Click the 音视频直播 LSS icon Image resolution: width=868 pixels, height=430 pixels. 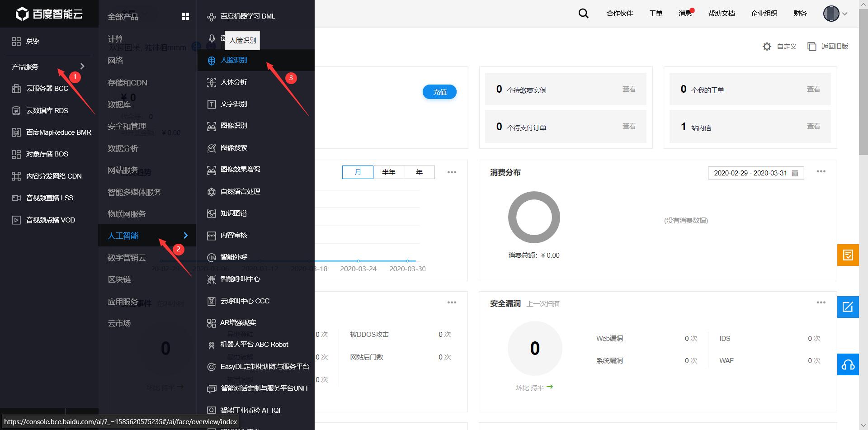(16, 198)
